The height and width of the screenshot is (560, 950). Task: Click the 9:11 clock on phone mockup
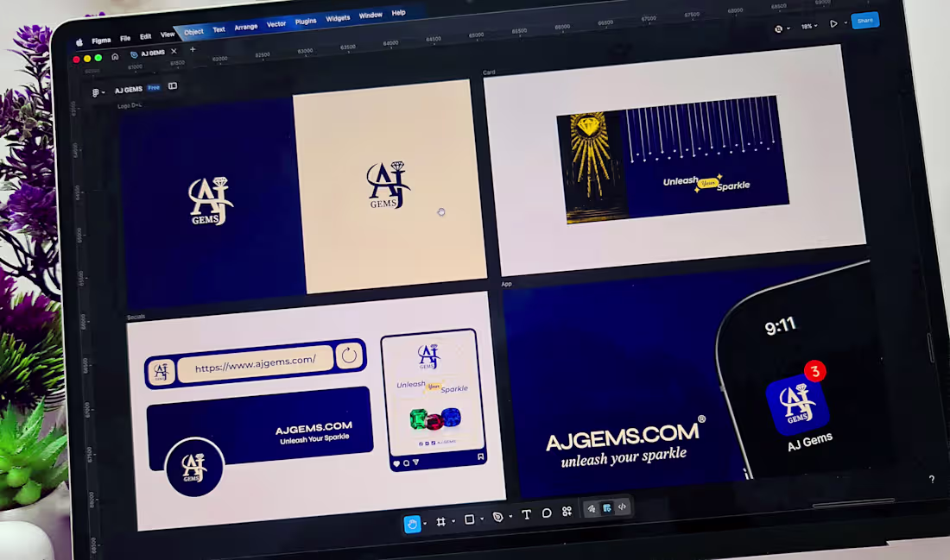click(x=781, y=326)
